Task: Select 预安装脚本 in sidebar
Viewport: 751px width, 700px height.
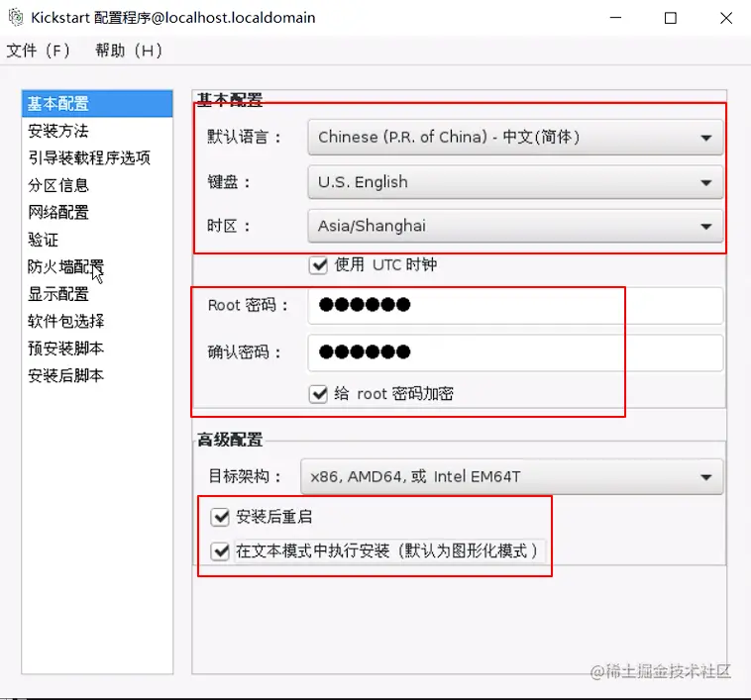Action: pos(97,348)
